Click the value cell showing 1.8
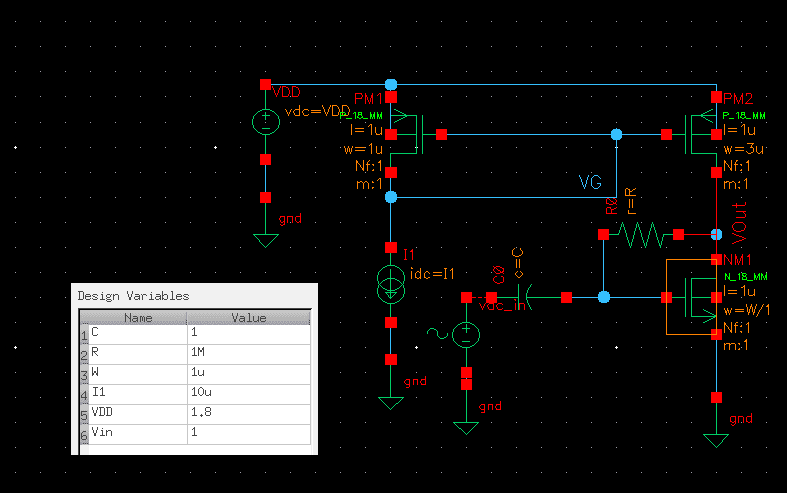 (x=248, y=413)
